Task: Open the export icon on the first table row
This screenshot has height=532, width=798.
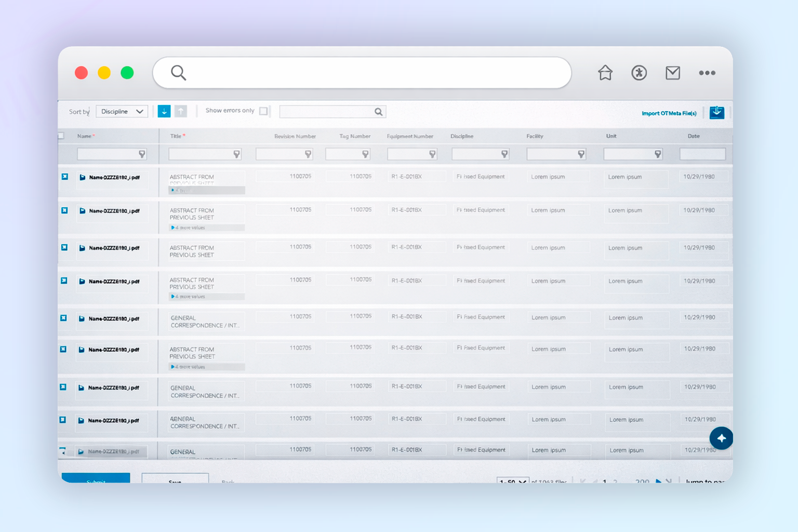Action: coord(64,177)
